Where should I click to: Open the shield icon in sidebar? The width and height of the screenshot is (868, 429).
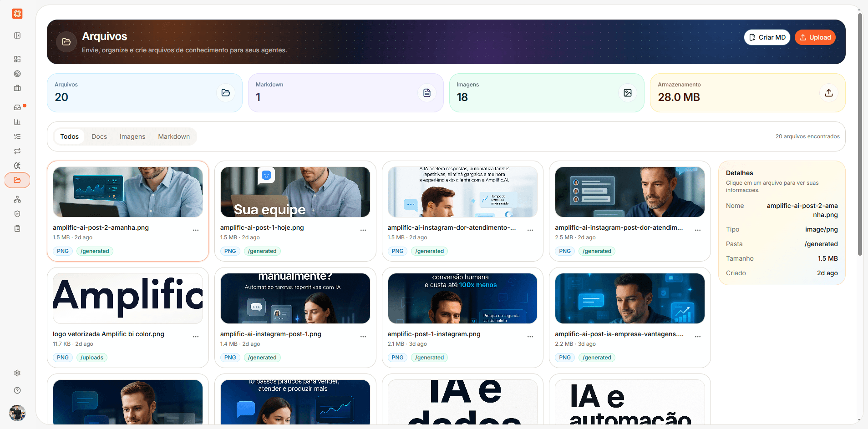point(17,214)
